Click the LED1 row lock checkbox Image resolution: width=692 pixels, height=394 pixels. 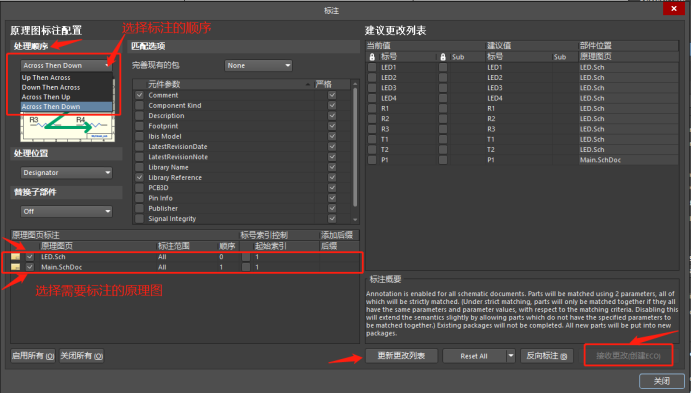(372, 68)
